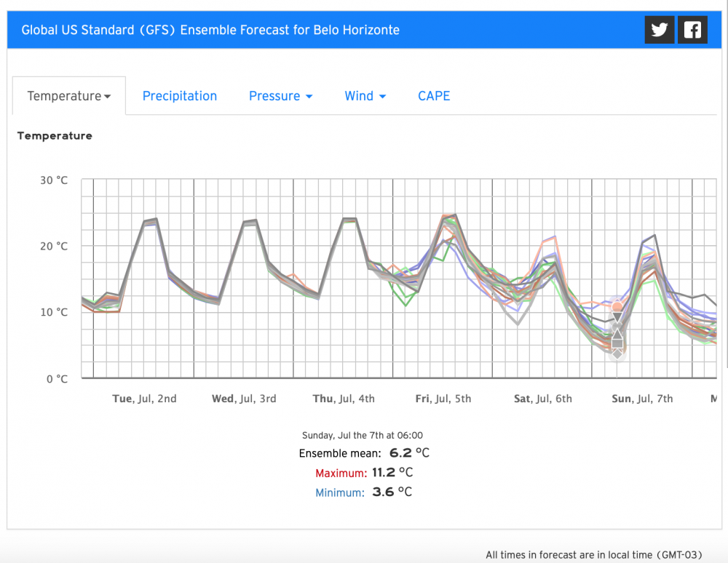Click the Facebook share icon
Viewport: 728px width, 563px height.
click(692, 30)
